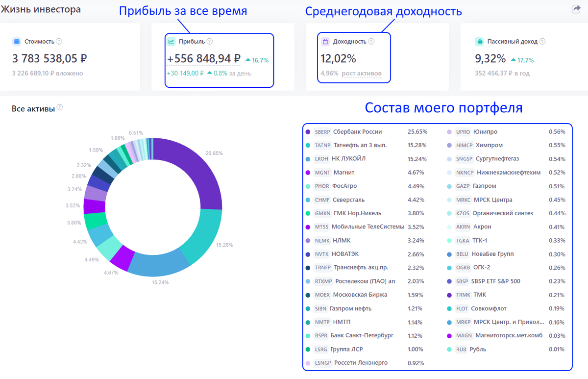Viewport: 588px width, 379px height.
Task: Click ТМК in the legend
Action: pyautogui.click(x=480, y=295)
